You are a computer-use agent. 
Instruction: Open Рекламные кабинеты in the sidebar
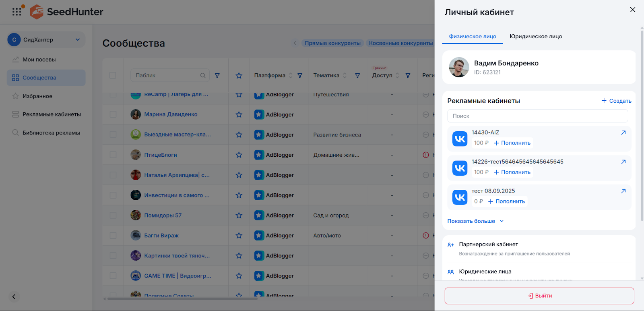click(52, 114)
